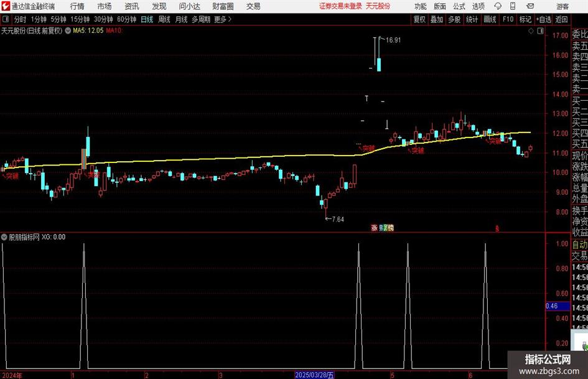The height and width of the screenshot is (379, 588).
Task: Open the 问小达 menu
Action: 189,6
